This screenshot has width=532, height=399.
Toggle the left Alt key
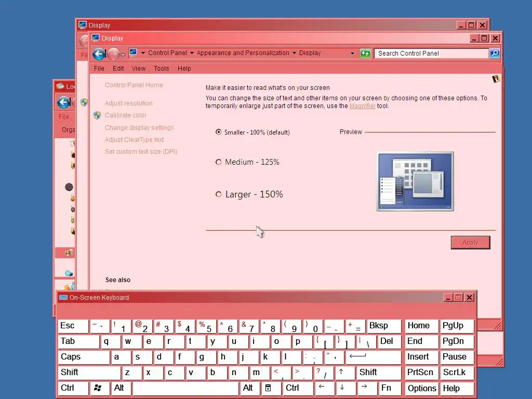121,389
